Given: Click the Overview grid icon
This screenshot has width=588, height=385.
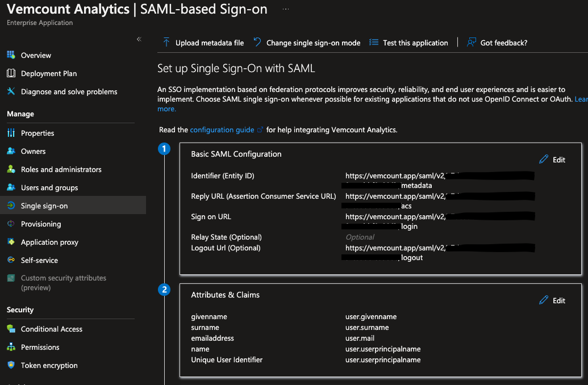Looking at the screenshot, I should [11, 55].
